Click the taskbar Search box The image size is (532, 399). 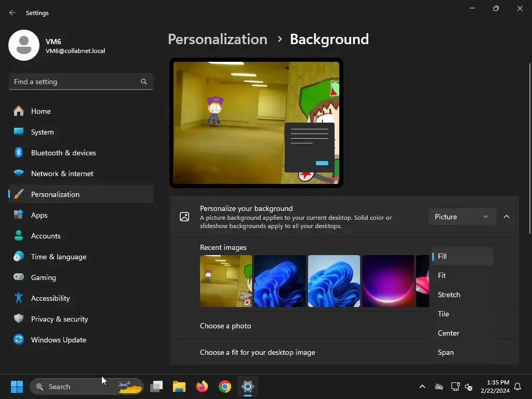[x=87, y=387]
